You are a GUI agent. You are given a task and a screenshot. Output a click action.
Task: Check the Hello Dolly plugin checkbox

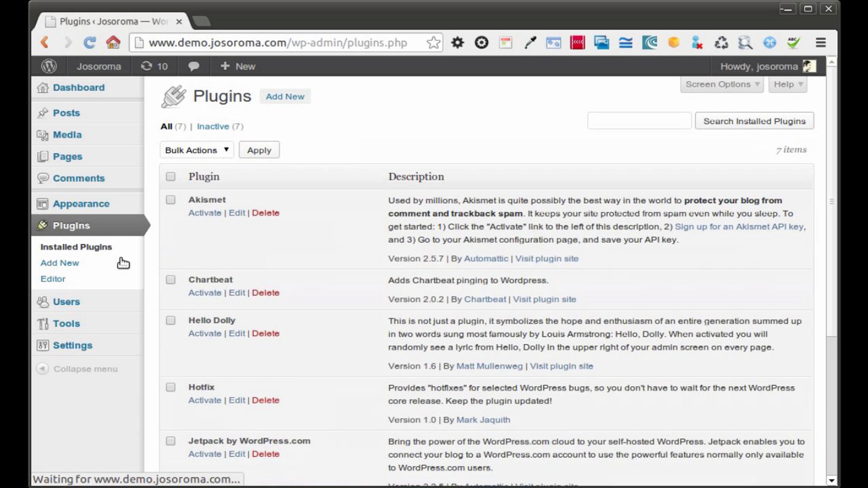[x=170, y=320]
